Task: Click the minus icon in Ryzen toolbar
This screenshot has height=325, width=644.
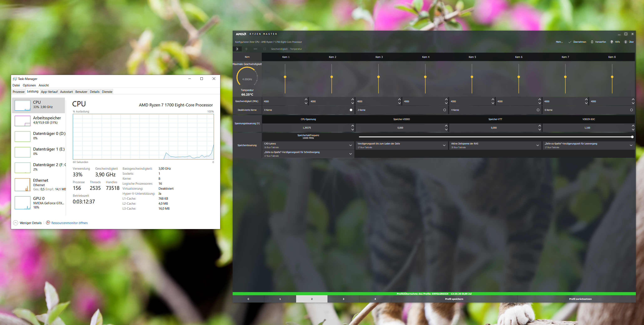Action: coord(255,49)
